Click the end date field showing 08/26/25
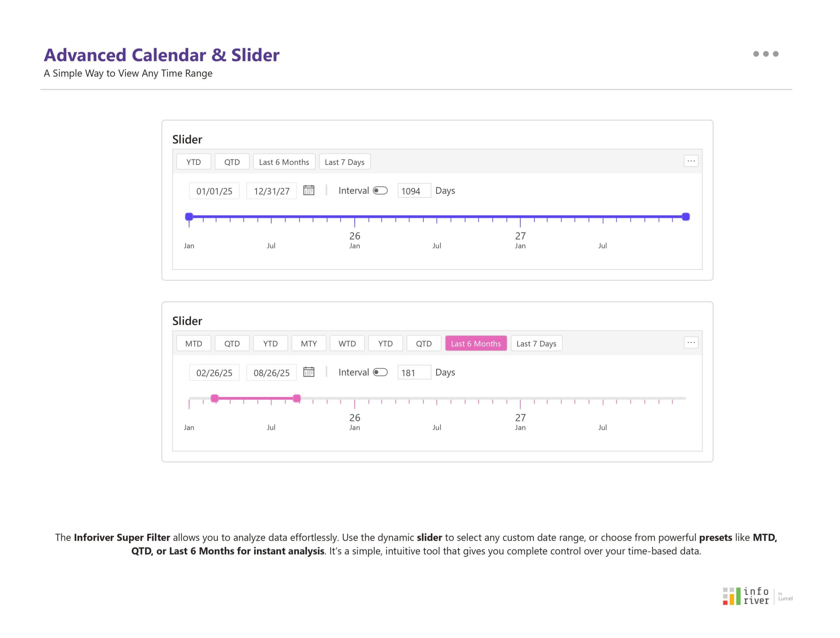 tap(271, 372)
